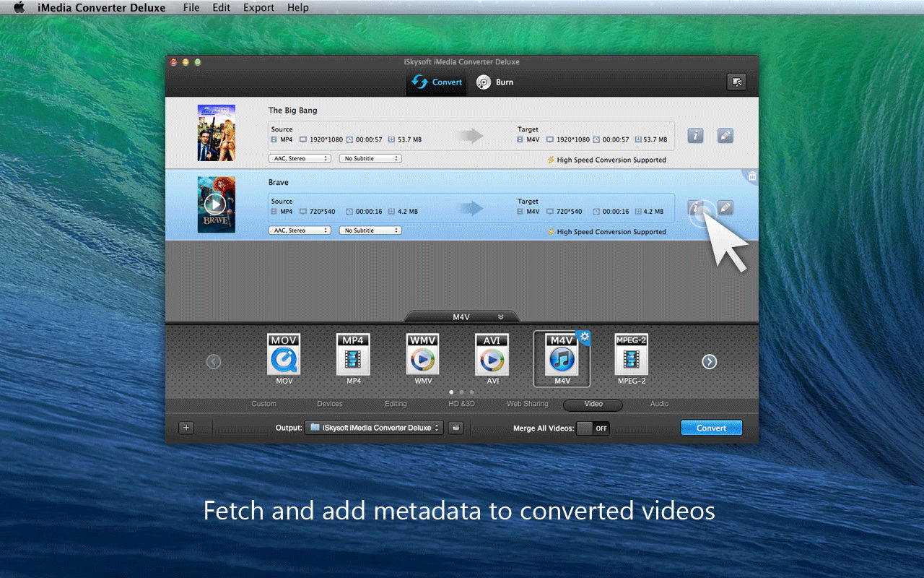
Task: Click The Big Bang title text
Action: click(292, 111)
